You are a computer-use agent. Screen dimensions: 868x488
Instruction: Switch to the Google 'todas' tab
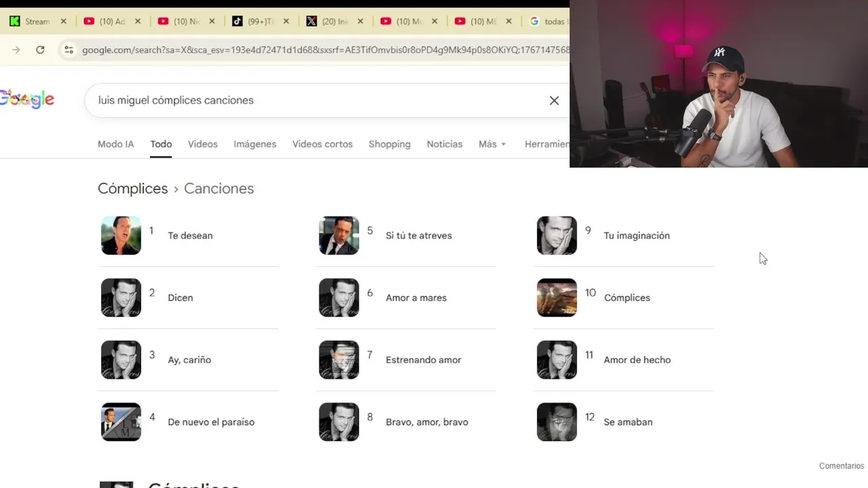click(x=548, y=22)
